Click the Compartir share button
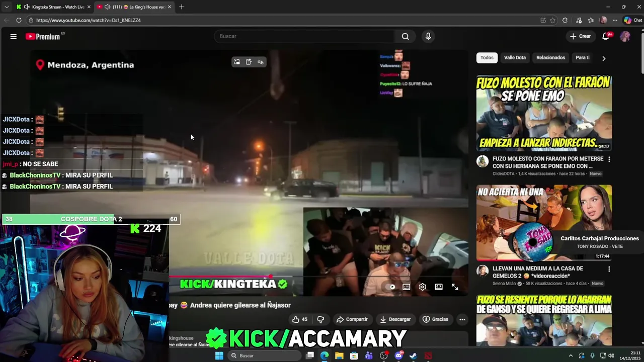Viewport: 644px width, 362px height. pos(352,319)
